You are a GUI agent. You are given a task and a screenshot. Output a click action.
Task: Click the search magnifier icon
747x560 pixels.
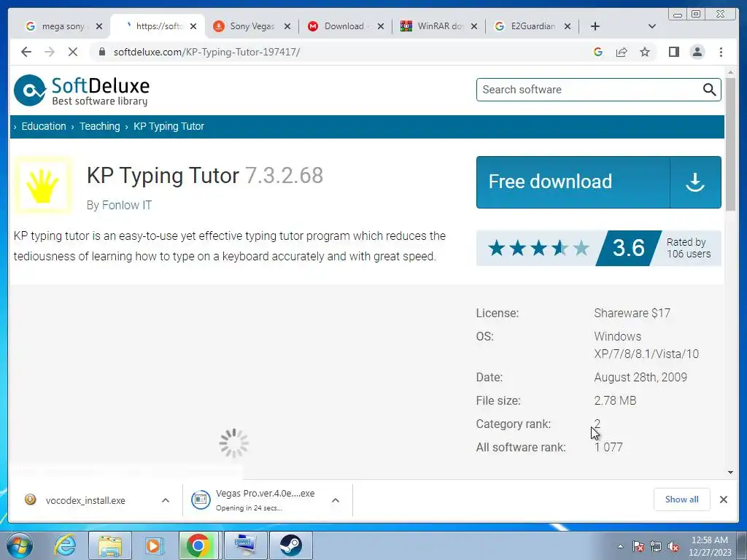click(709, 90)
